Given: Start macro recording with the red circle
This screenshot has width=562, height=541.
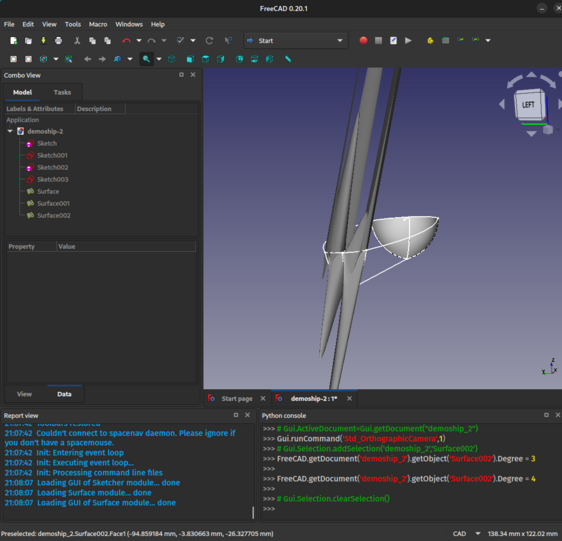Looking at the screenshot, I should (363, 41).
